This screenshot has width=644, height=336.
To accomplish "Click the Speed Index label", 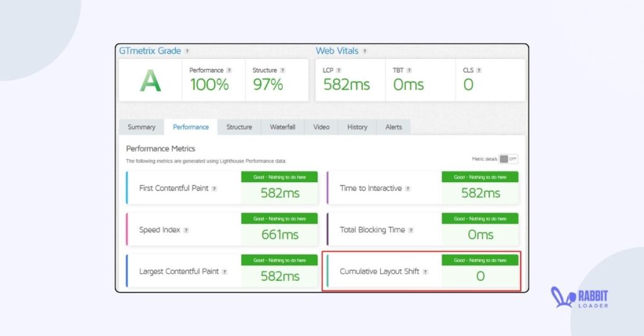I will [x=159, y=230].
